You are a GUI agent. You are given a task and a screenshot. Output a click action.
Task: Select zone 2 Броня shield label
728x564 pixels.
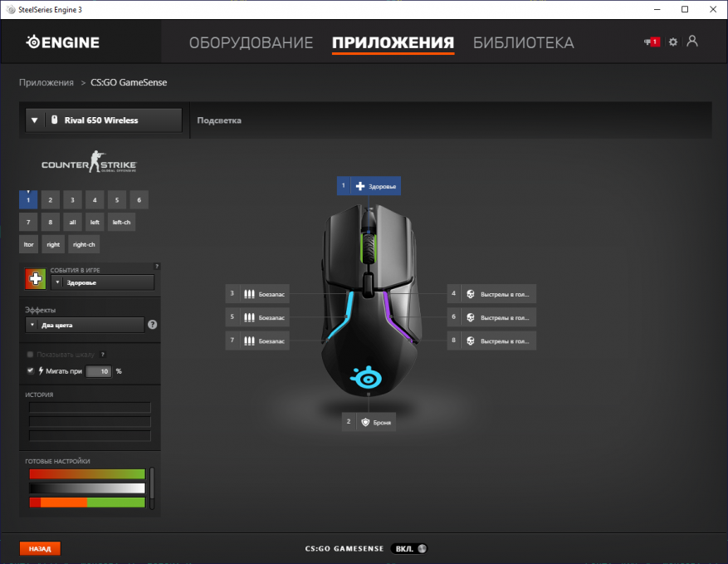[369, 422]
